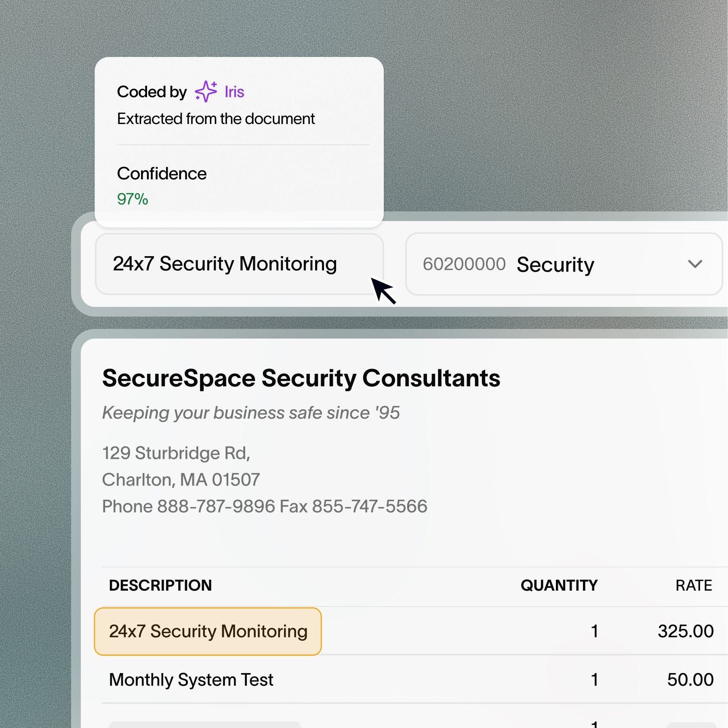Select the Monthly System Test row description
Screen dimensions: 728x728
point(191,680)
